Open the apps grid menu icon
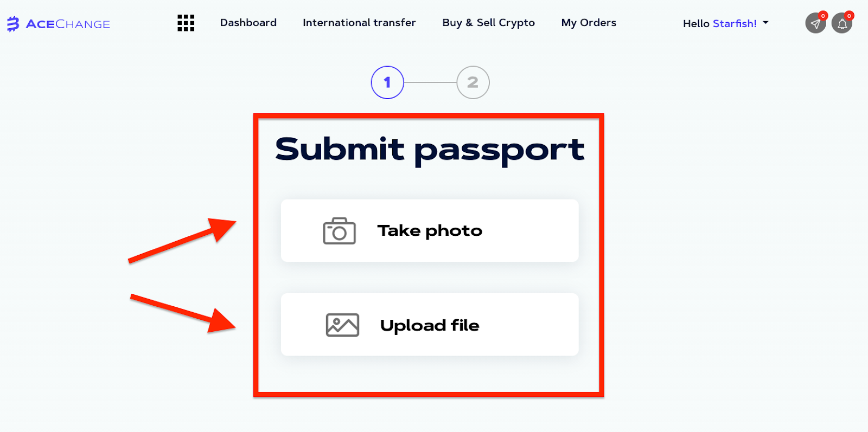Viewport: 868px width, 432px height. point(186,23)
